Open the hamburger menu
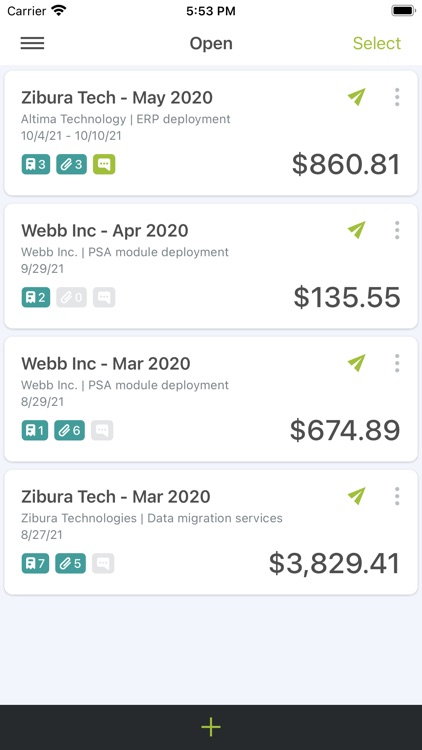 point(32,44)
